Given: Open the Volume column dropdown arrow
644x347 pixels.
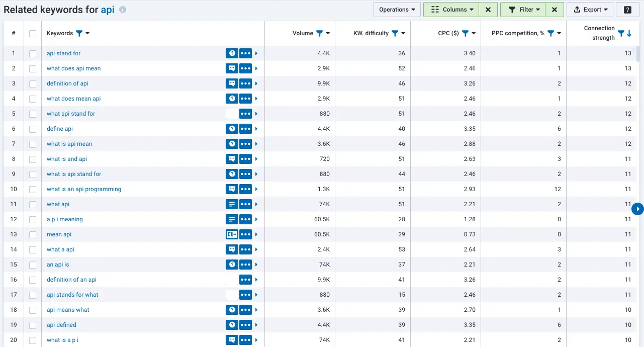Looking at the screenshot, I should (328, 33).
